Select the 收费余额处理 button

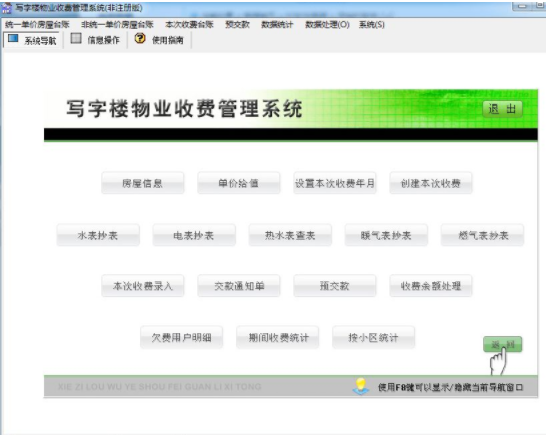431,286
